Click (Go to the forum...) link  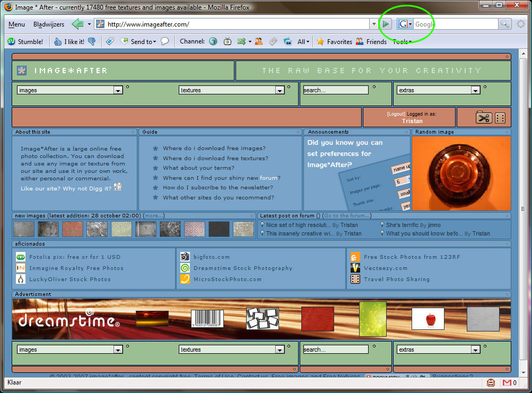[x=346, y=215]
